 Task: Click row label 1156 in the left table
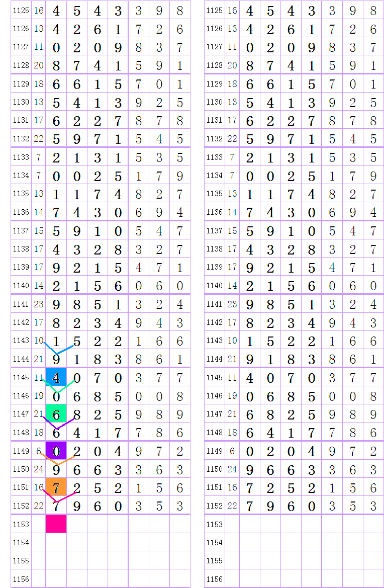pyautogui.click(x=21, y=579)
